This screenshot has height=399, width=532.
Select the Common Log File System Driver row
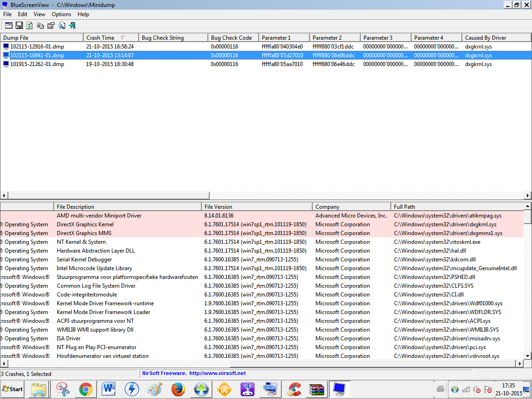click(x=262, y=286)
